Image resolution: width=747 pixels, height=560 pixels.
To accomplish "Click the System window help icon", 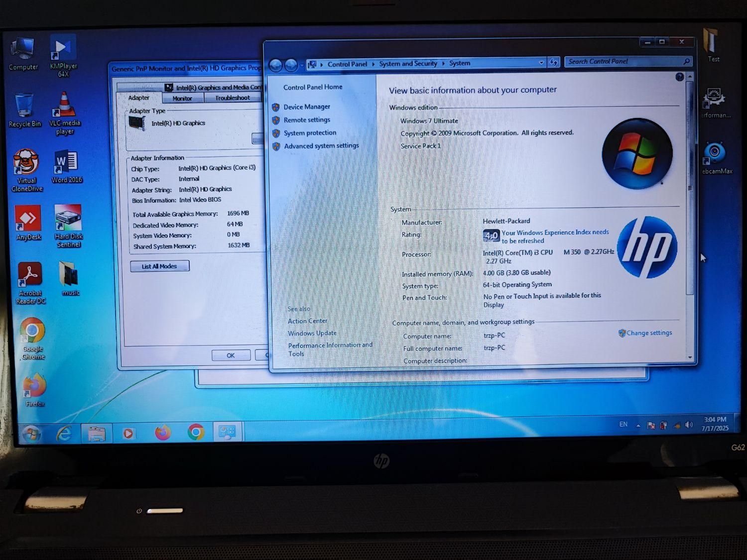I will tap(679, 77).
